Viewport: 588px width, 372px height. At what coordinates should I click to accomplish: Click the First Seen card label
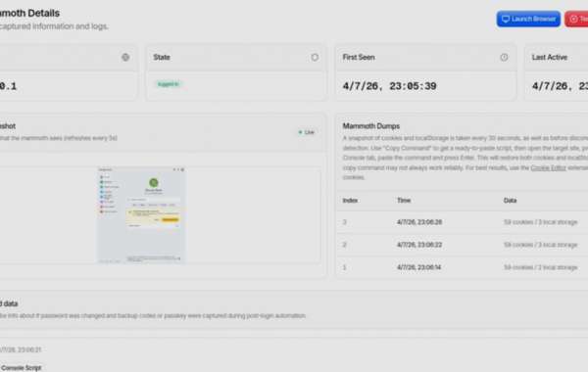tap(359, 58)
